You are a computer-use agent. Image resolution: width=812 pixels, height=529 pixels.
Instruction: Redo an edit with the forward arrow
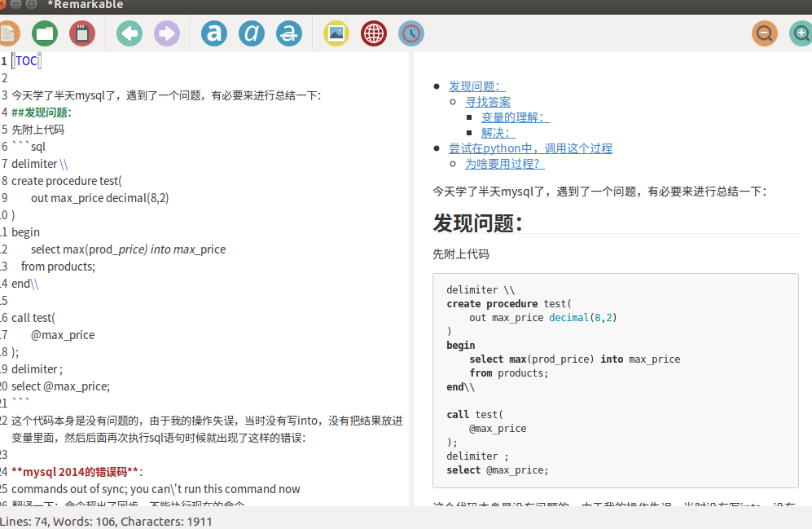pyautogui.click(x=167, y=33)
